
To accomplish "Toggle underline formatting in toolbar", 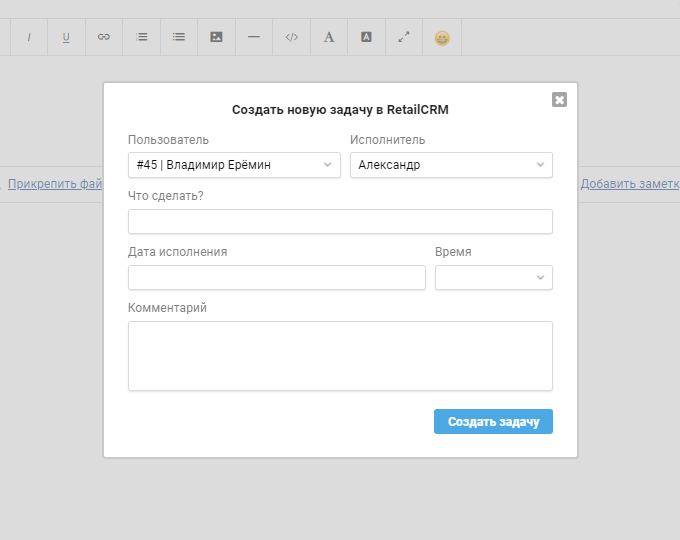I will point(66,37).
